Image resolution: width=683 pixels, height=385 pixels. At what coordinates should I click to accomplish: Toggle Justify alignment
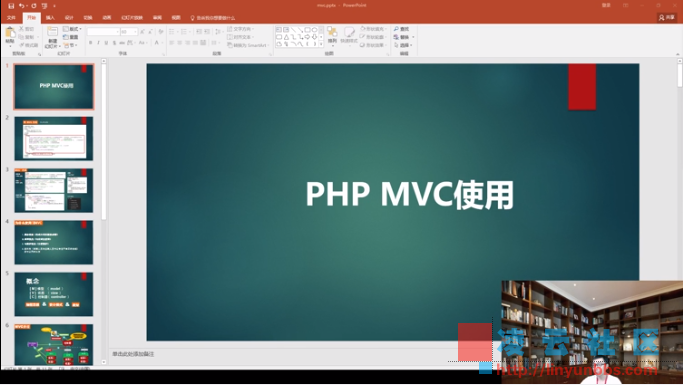[195, 43]
